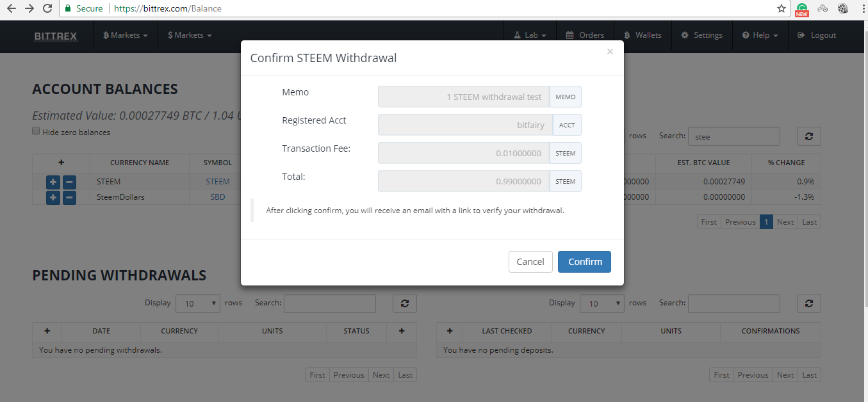
Task: Click the pending withdrawals search field
Action: tap(330, 303)
